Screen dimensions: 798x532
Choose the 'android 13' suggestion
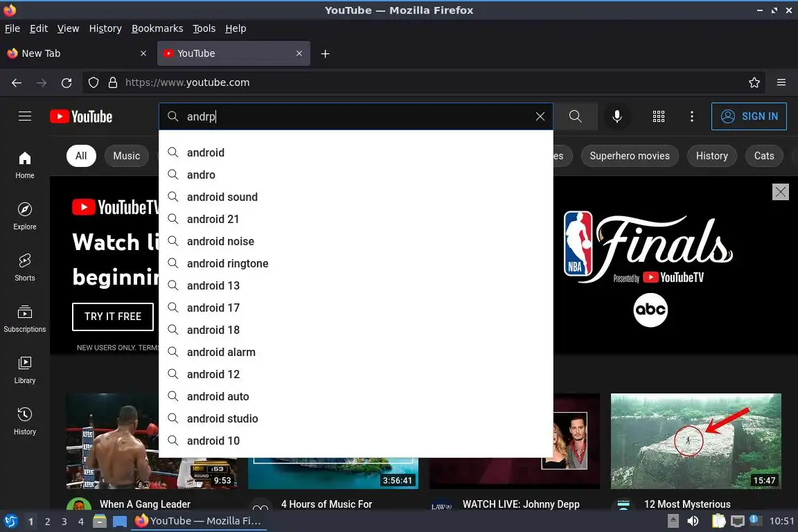(x=356, y=285)
